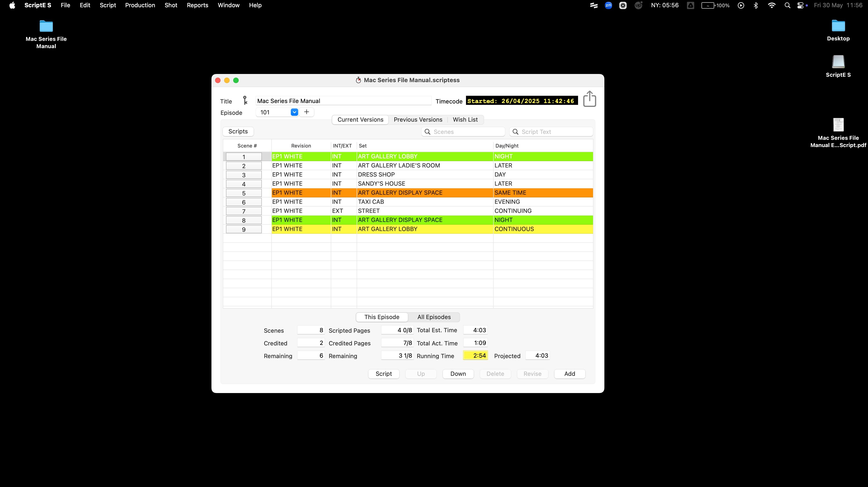The image size is (868, 487).
Task: Expand the Episode 101 dropdown
Action: 294,112
